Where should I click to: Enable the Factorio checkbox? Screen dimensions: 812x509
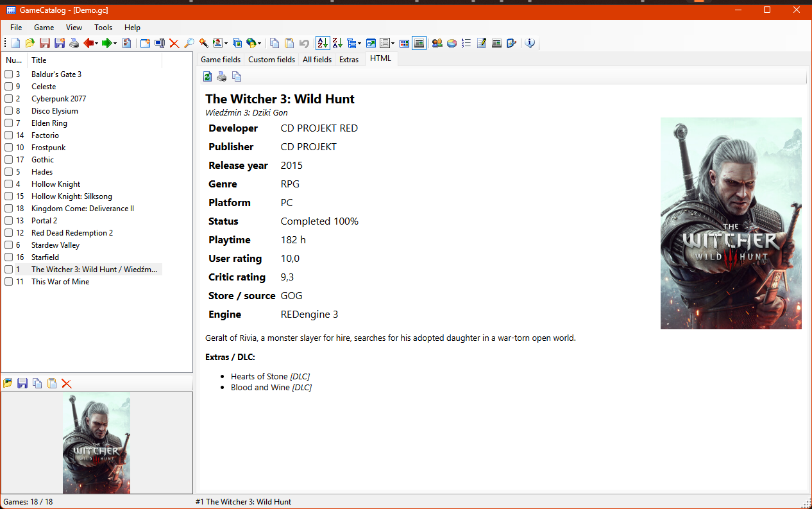[9, 135]
